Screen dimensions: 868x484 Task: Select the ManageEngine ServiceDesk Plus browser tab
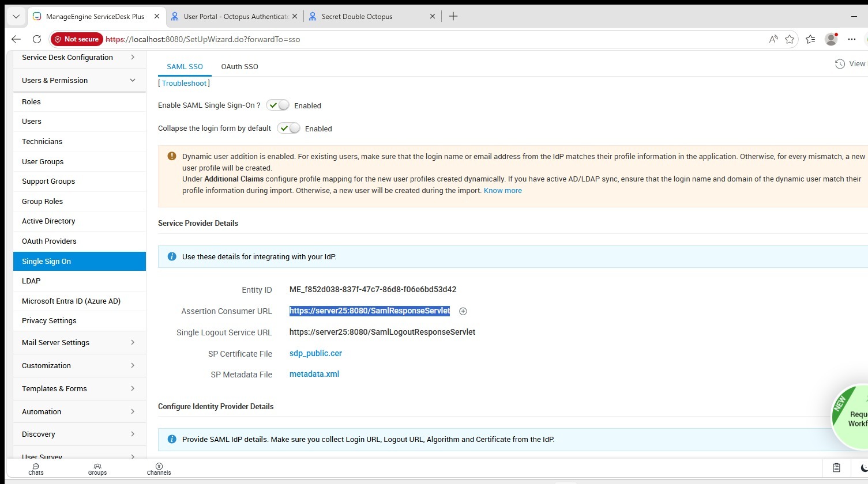[96, 17]
